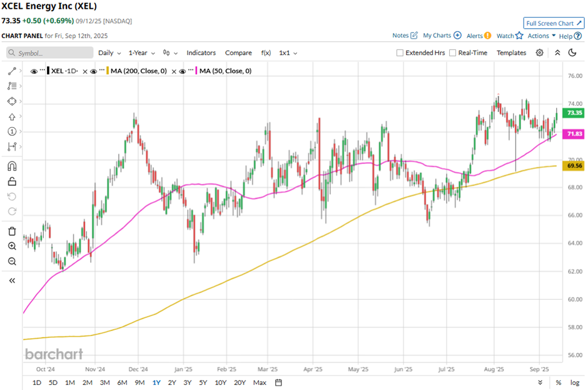Save to My Charts plus icon
The width and height of the screenshot is (588, 390).
click(457, 35)
